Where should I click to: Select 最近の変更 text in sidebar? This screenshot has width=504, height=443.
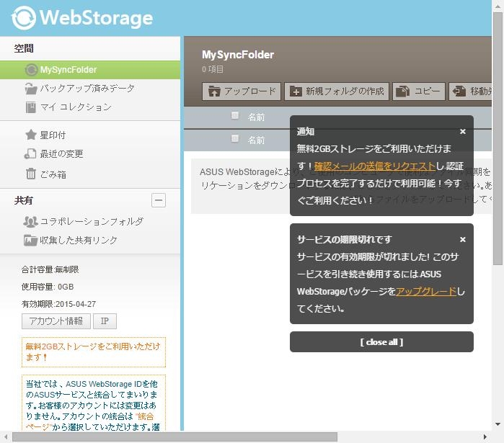[x=61, y=153]
